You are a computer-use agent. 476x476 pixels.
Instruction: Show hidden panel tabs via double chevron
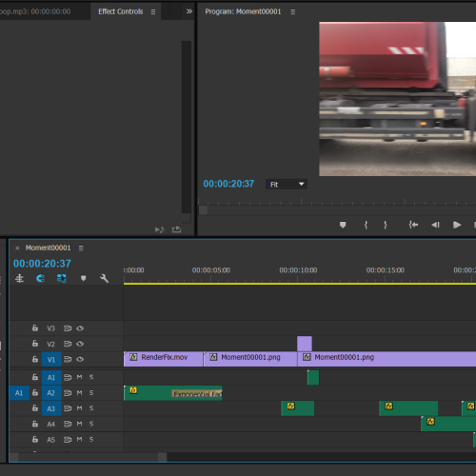click(189, 11)
